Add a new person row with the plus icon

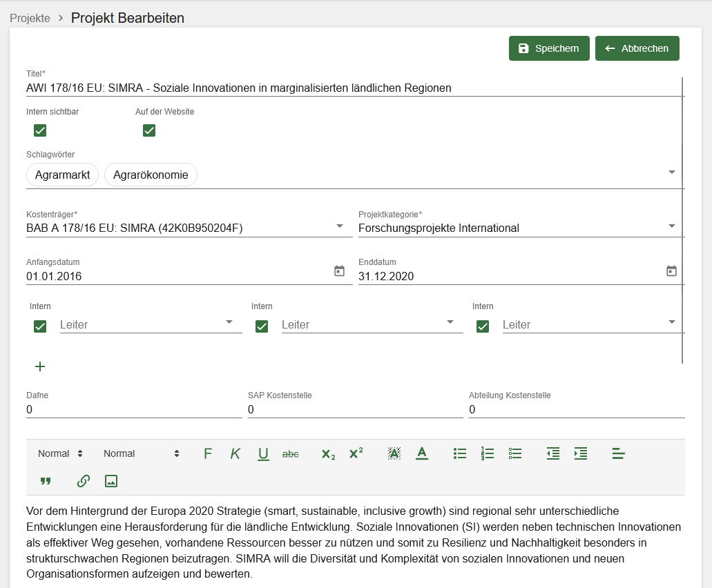tap(40, 366)
